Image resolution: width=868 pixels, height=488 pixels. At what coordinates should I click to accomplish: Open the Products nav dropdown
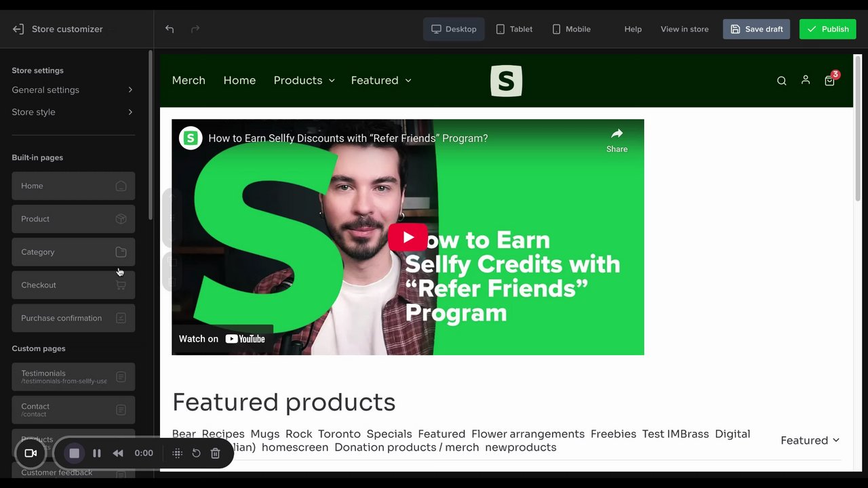(x=304, y=81)
